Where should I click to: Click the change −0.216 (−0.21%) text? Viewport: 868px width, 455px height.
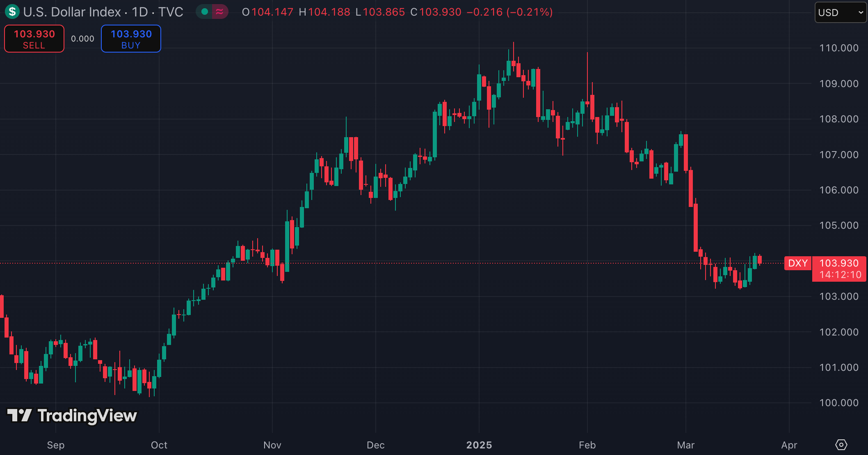click(510, 12)
